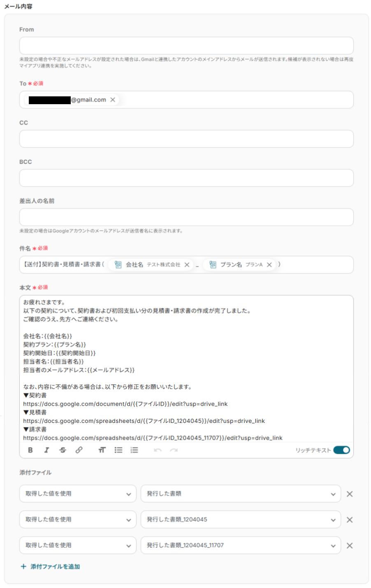Click the お疲れさまです。 line in body
The width and height of the screenshot is (371, 588).
click(x=44, y=302)
